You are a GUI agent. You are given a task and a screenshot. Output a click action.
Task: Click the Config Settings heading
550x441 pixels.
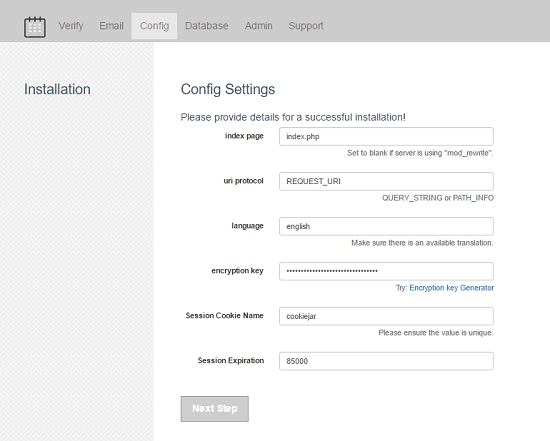(228, 89)
